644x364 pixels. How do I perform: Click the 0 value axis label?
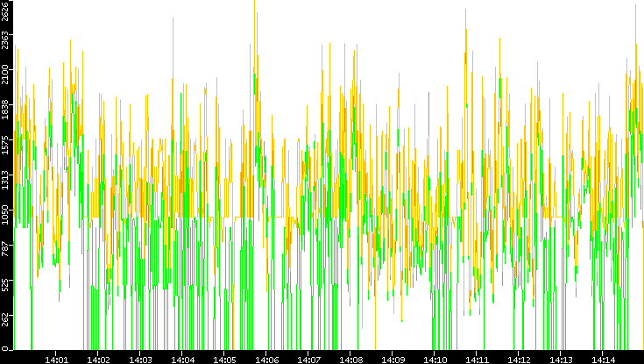pyautogui.click(x=4, y=349)
